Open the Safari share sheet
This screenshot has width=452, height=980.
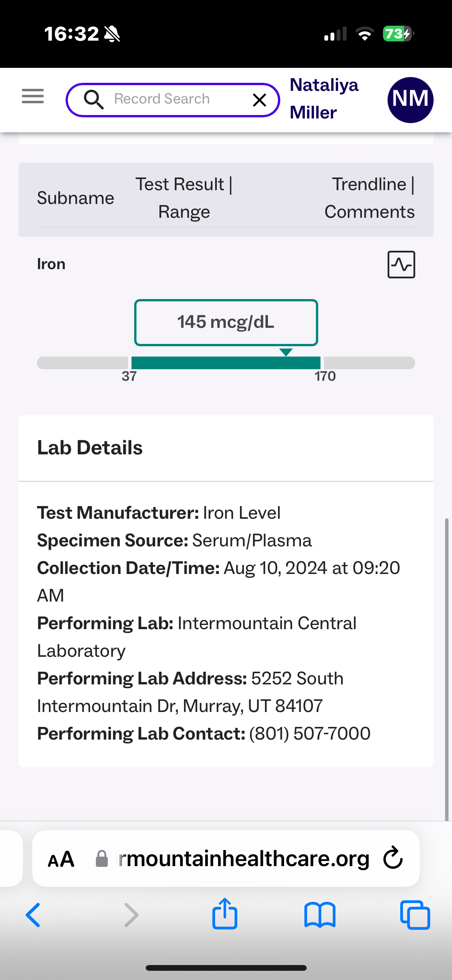click(225, 914)
